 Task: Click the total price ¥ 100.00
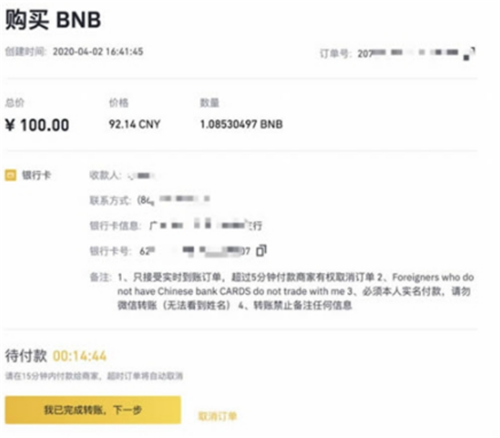[37, 125]
